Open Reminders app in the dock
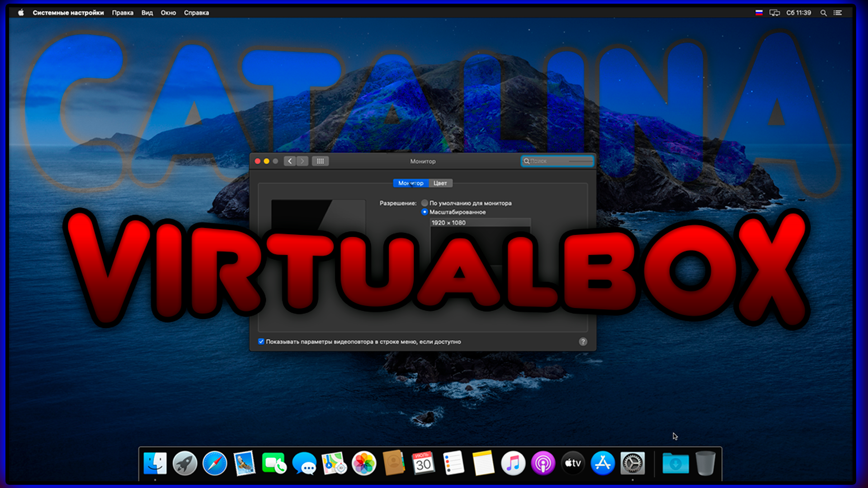This screenshot has width=868, height=488. pos(453,463)
